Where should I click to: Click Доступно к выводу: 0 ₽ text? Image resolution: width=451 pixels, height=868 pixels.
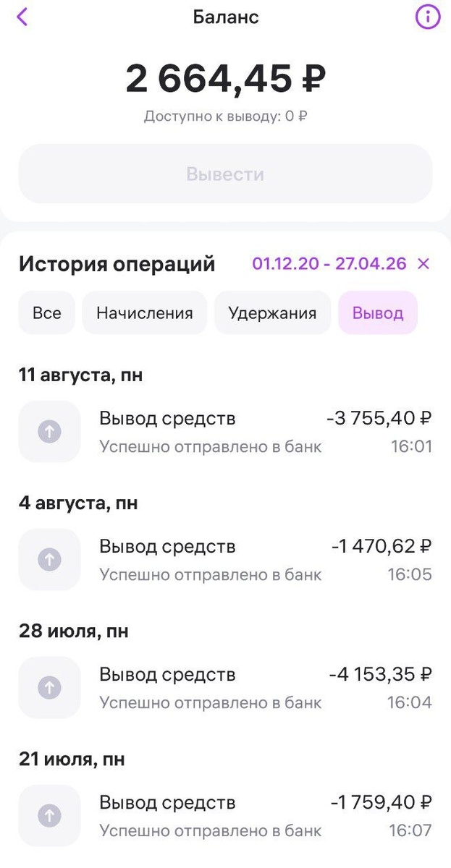click(225, 116)
